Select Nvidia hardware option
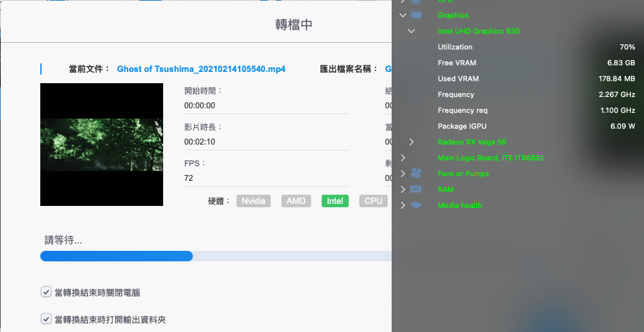The width and height of the screenshot is (644, 332). coord(254,201)
